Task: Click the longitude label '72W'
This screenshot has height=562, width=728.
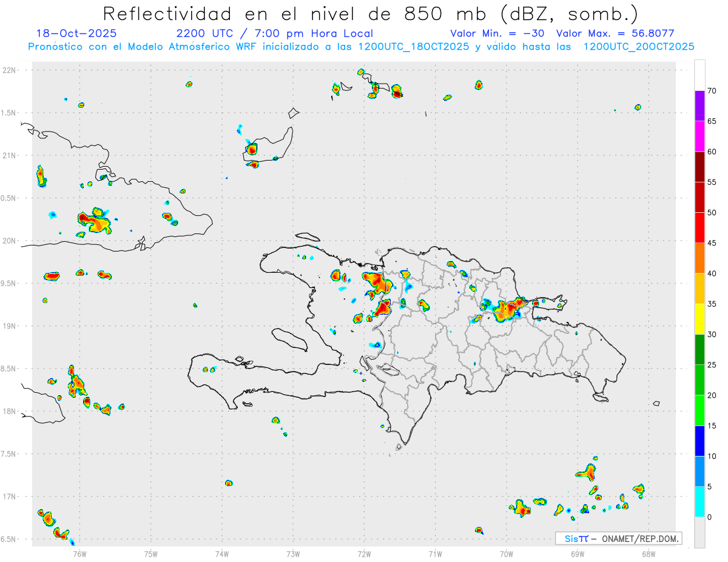Action: [364, 553]
